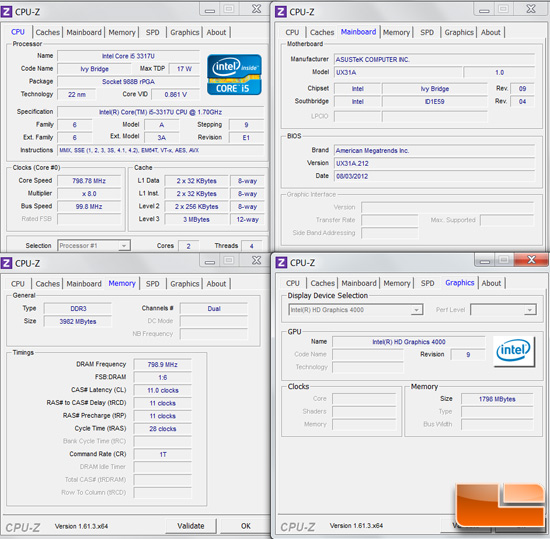Open the Processor #1 selection dropdown

94,245
